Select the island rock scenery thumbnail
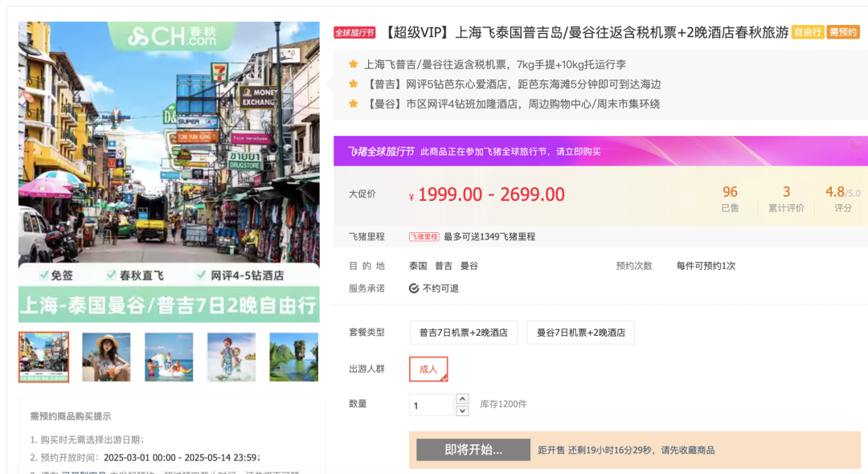This screenshot has height=474, width=868. click(x=294, y=358)
